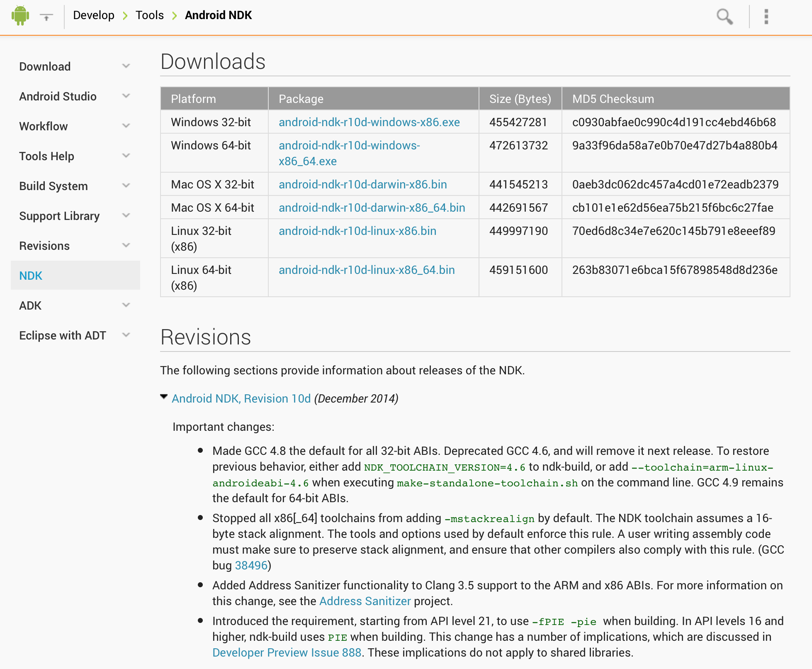
Task: Open the Address Sanitizer project link
Action: [365, 601]
